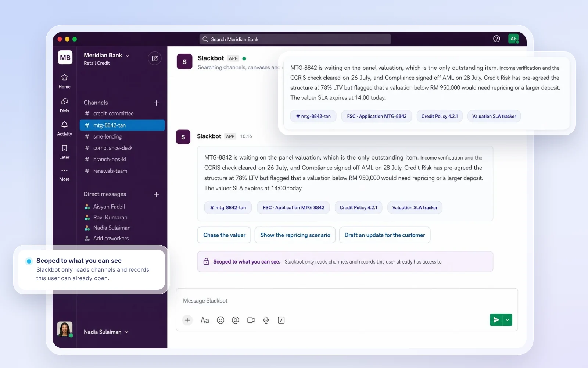588x368 pixels.
Task: Click the Chase the valuer button
Action: pos(224,235)
